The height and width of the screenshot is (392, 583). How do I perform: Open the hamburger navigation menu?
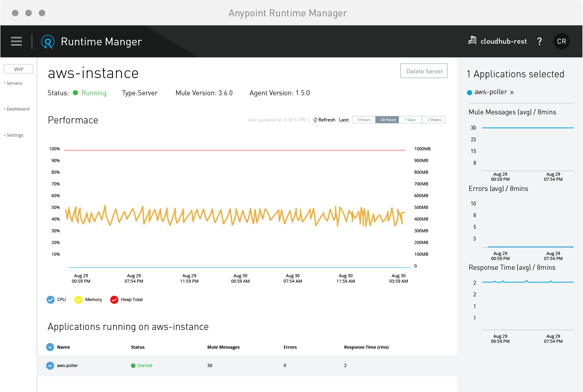pyautogui.click(x=16, y=41)
